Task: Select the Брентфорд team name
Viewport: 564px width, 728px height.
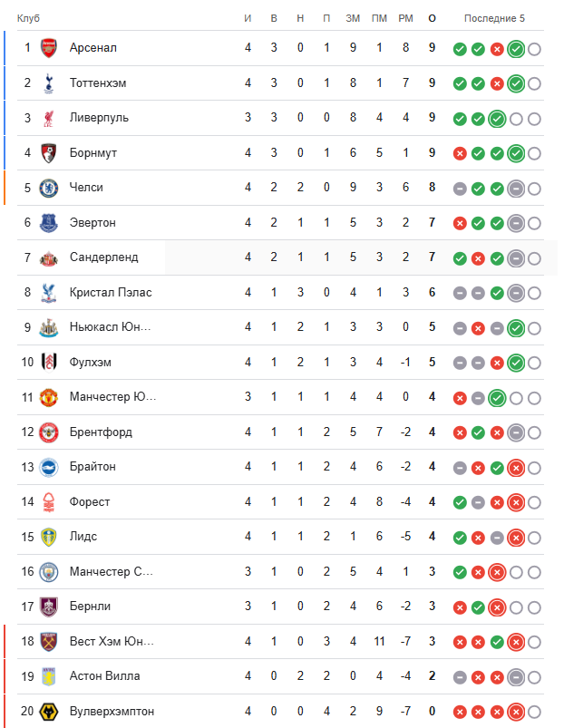Action: click(x=102, y=432)
